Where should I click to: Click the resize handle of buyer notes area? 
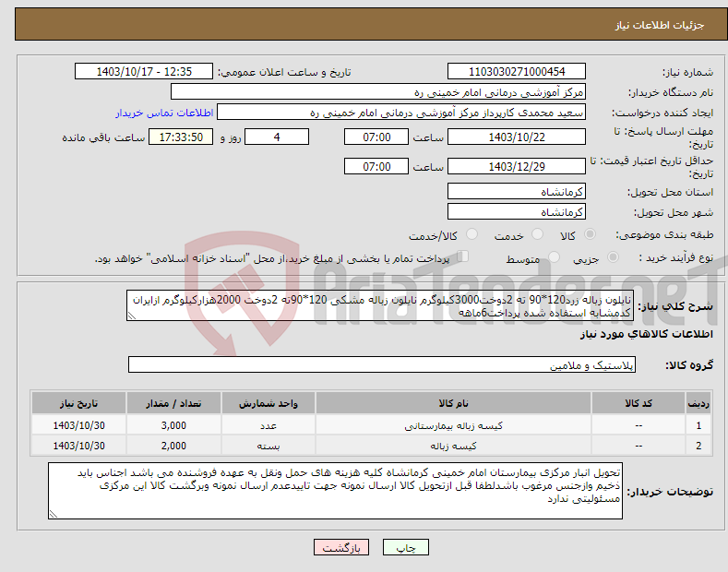pyautogui.click(x=54, y=514)
